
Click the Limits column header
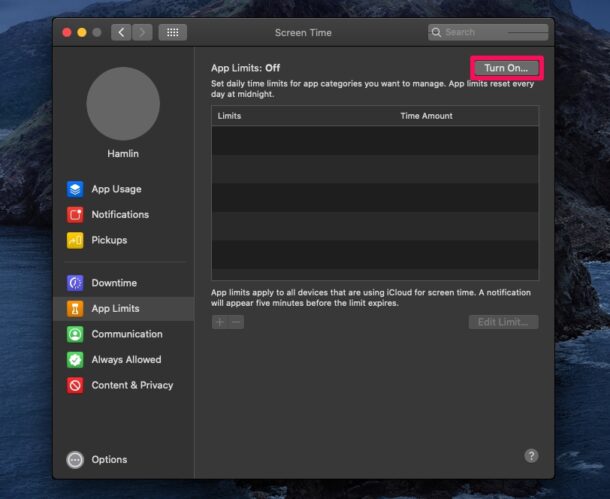tap(229, 116)
